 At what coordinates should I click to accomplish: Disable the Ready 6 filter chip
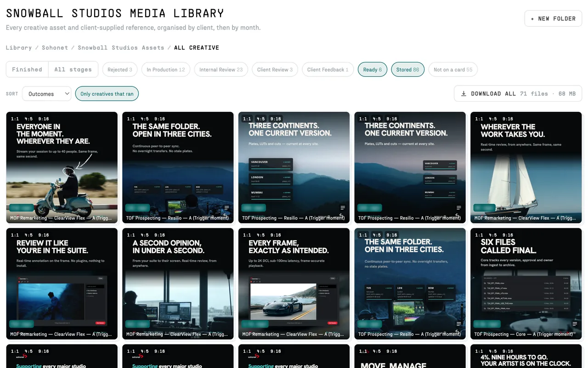(x=373, y=69)
